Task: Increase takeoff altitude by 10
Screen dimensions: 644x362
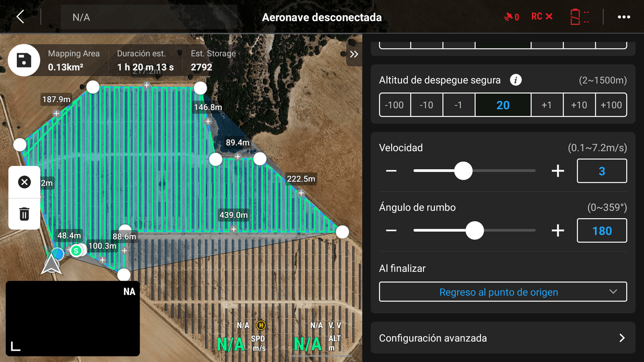Action: click(x=579, y=105)
